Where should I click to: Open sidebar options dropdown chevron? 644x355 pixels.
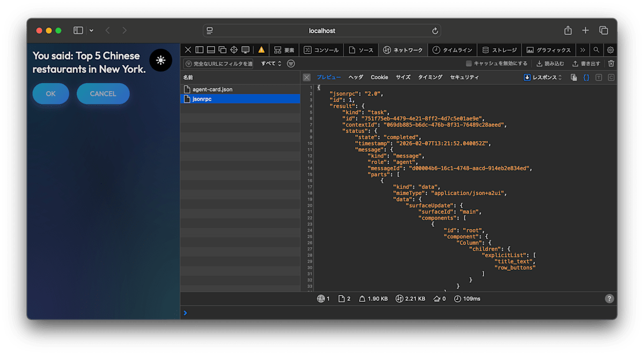click(x=91, y=31)
